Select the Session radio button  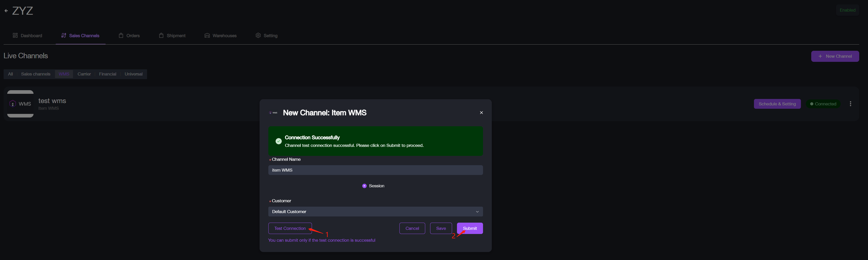(x=364, y=185)
